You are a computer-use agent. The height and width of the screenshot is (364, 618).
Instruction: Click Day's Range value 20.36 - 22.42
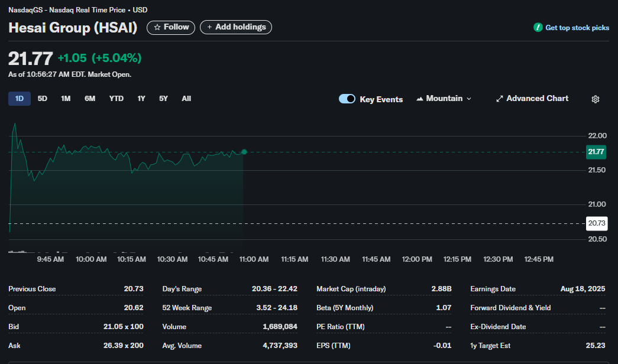pyautogui.click(x=274, y=289)
